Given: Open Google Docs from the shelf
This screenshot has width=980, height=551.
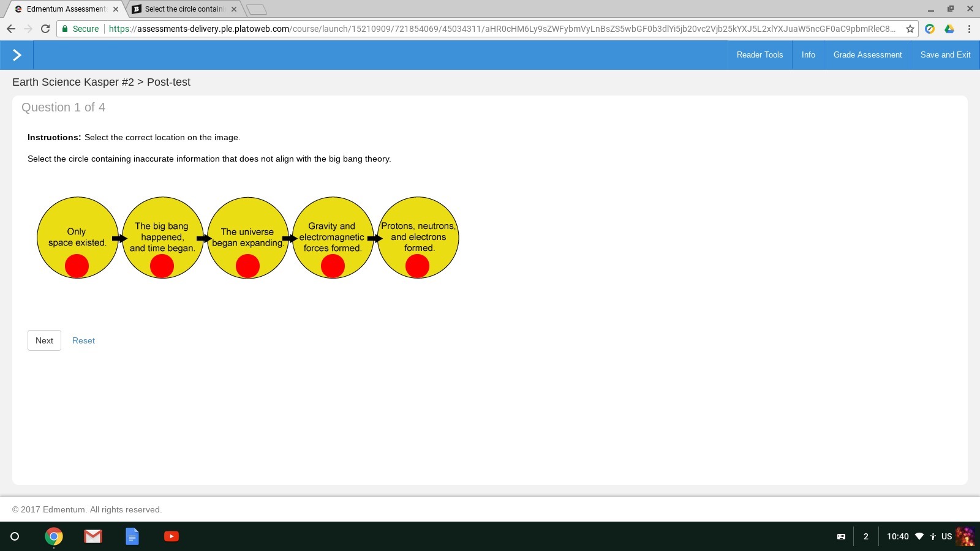Looking at the screenshot, I should click(x=132, y=536).
